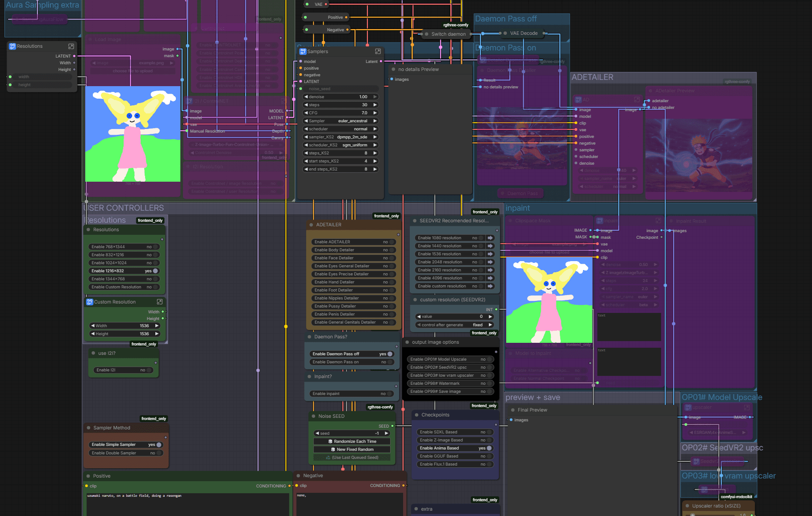Turn on Enable OP99# Save image
Viewport: 812px width, 516px height.
[450, 391]
